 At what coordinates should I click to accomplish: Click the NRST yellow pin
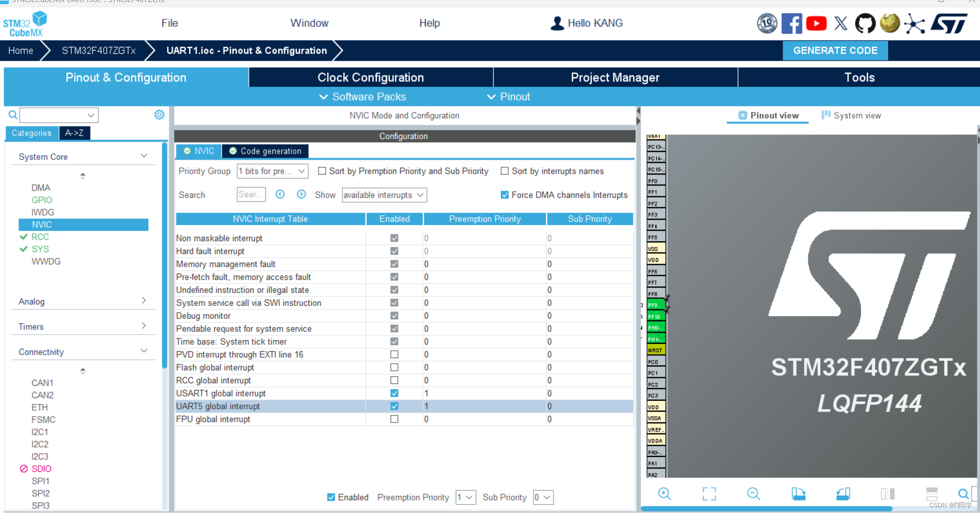[656, 350]
